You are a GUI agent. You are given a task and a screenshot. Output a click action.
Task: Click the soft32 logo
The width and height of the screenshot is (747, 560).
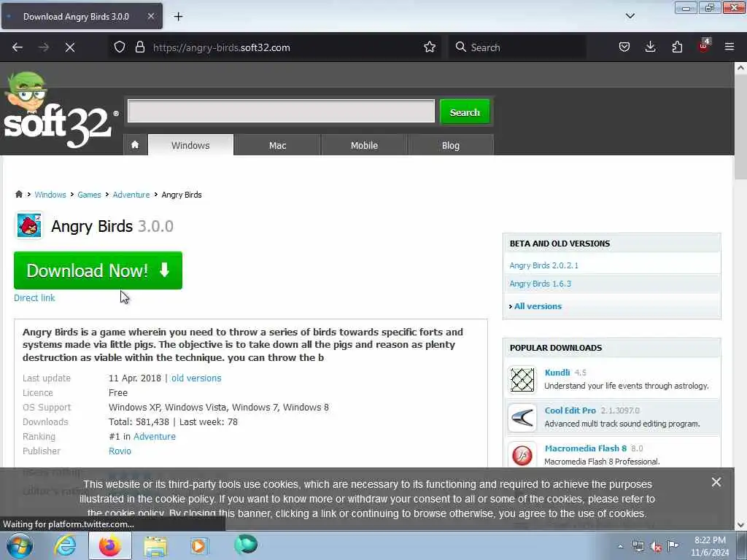click(x=61, y=110)
